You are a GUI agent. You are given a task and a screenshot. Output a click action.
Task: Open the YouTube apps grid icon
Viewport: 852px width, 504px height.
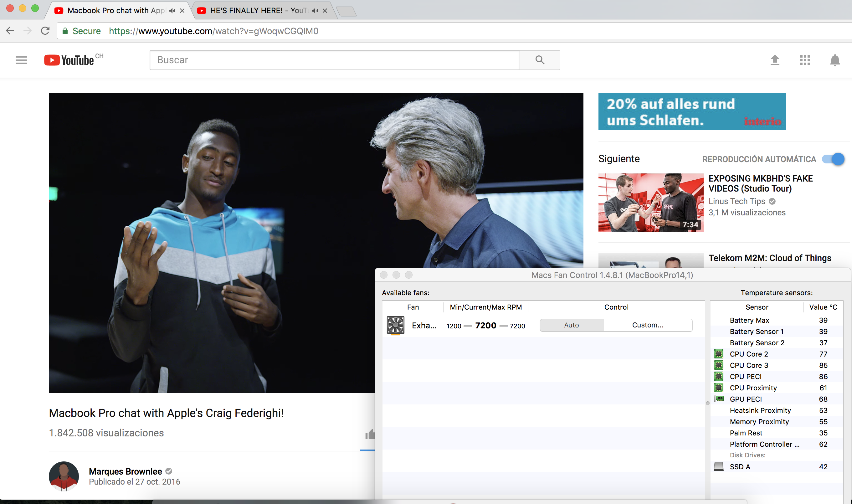click(x=805, y=60)
